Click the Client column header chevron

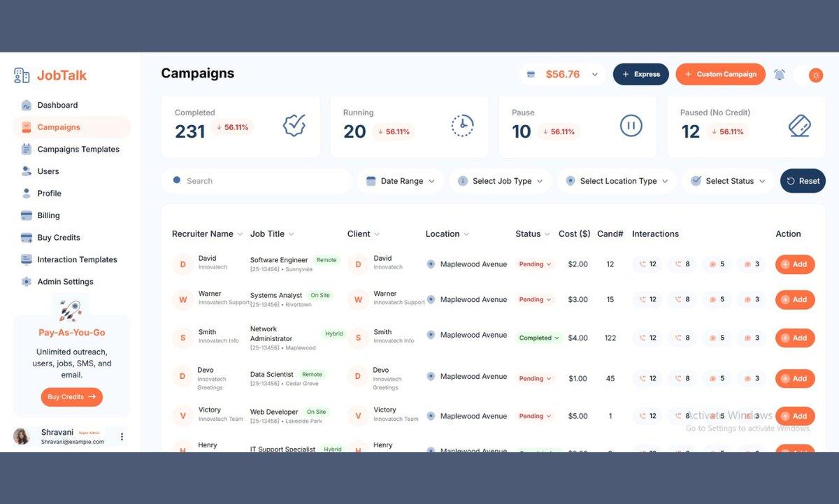(377, 234)
